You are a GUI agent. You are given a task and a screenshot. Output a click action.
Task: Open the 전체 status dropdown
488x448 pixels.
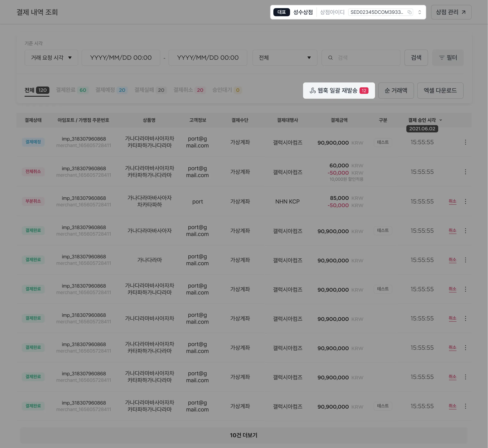(285, 58)
